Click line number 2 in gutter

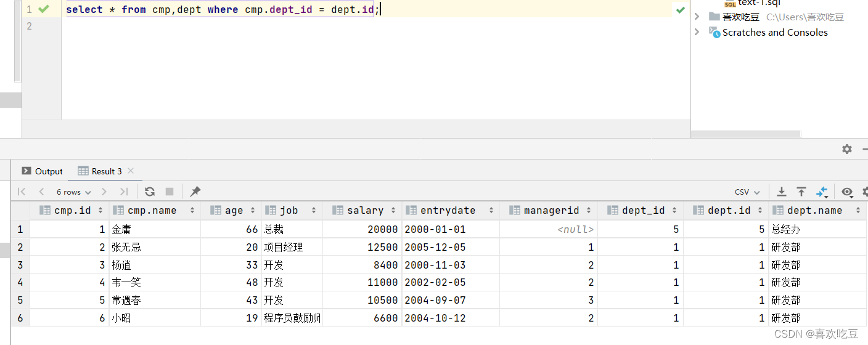29,26
